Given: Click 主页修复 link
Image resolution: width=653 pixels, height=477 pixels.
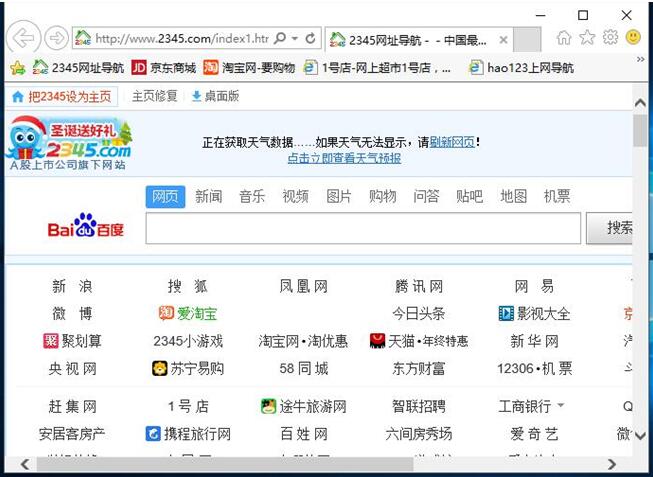Looking at the screenshot, I should [155, 96].
